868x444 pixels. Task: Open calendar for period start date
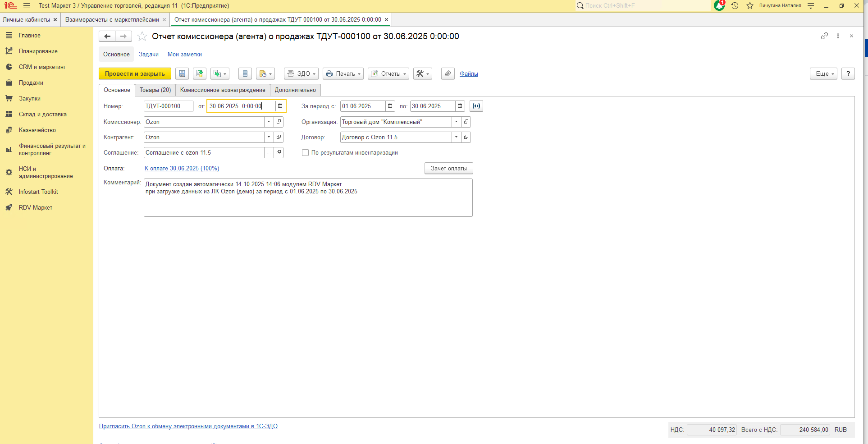(390, 106)
